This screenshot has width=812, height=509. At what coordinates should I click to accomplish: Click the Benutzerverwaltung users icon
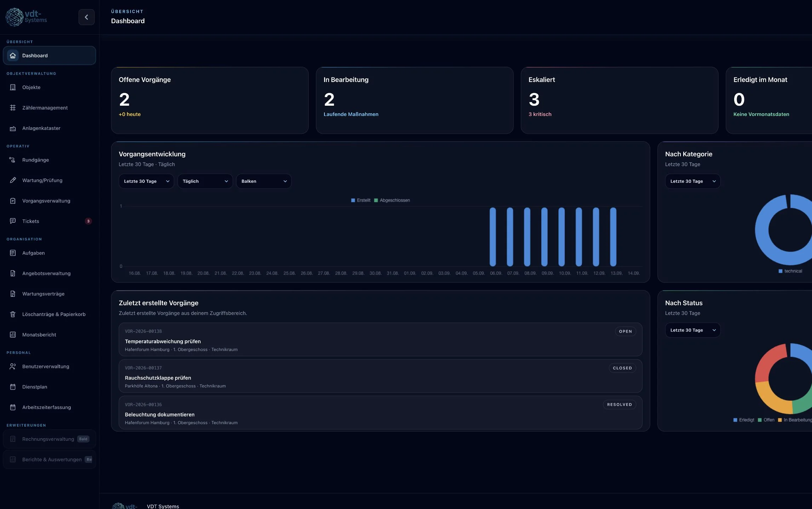tap(13, 367)
